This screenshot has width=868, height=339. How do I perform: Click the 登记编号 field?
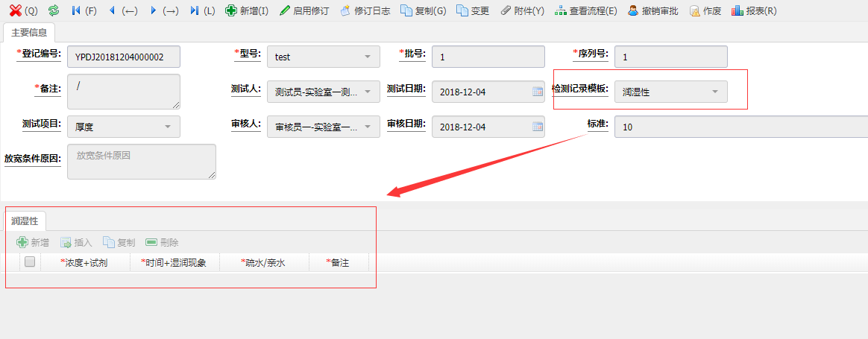(x=124, y=57)
